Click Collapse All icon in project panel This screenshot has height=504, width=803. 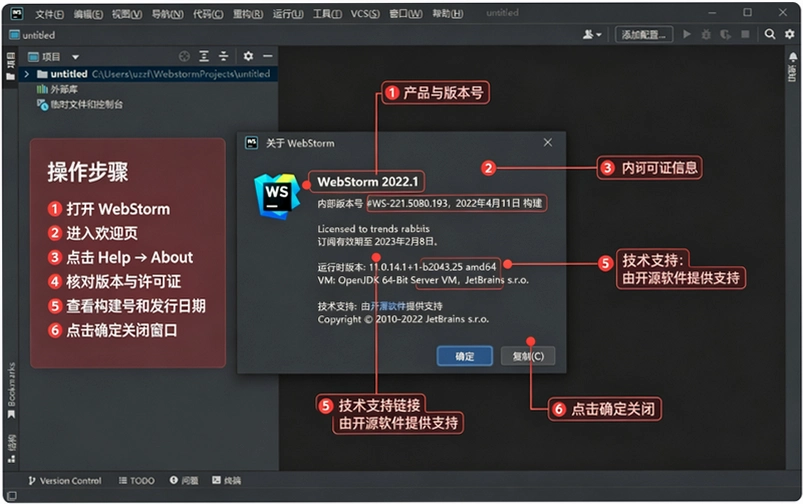(223, 56)
